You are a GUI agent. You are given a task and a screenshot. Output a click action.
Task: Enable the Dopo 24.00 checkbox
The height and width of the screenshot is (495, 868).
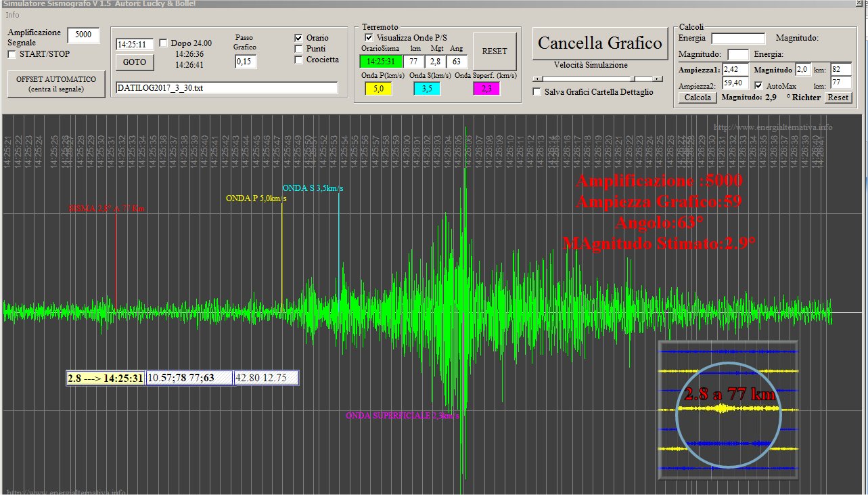pos(164,43)
